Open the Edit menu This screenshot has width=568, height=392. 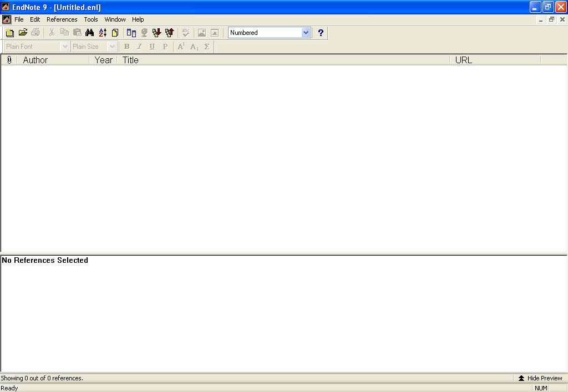tap(35, 19)
